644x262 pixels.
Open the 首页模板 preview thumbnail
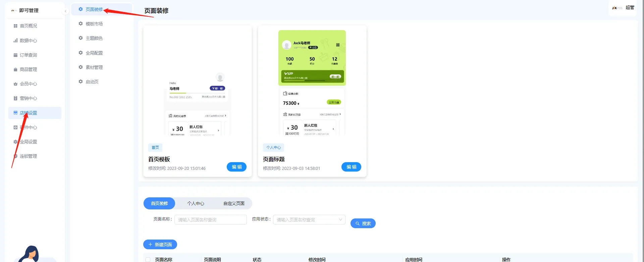(x=198, y=82)
